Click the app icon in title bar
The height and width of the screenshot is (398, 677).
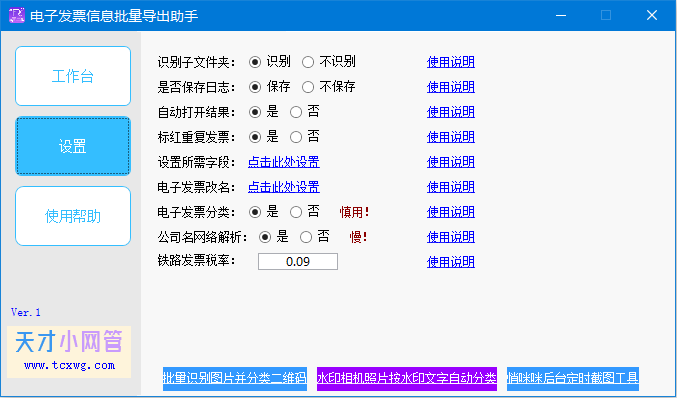point(17,15)
